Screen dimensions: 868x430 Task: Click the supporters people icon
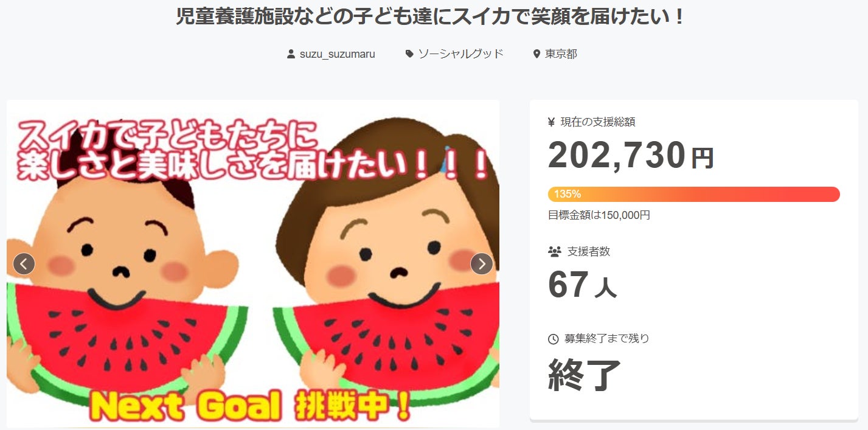pyautogui.click(x=554, y=251)
